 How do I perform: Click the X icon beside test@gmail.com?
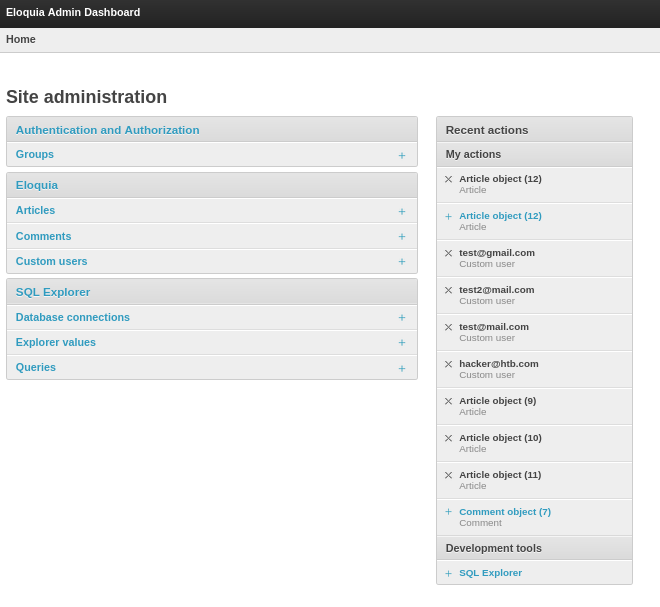(448, 253)
